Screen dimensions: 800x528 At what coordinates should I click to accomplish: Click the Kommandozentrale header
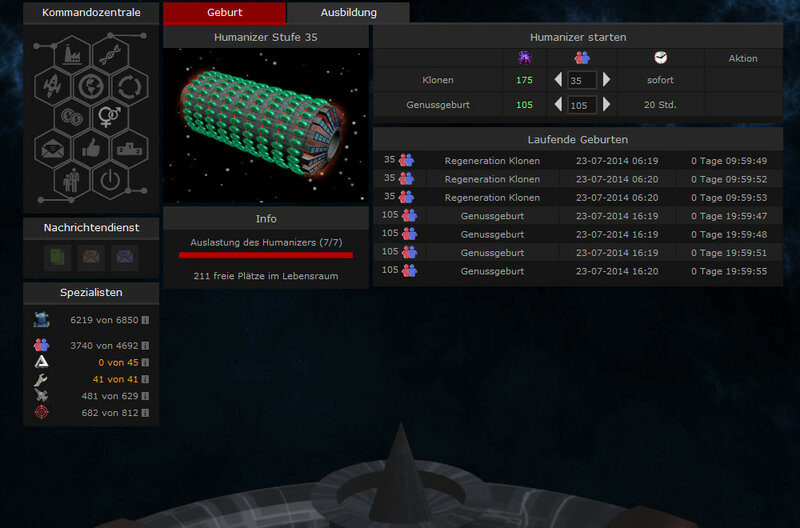tap(91, 13)
